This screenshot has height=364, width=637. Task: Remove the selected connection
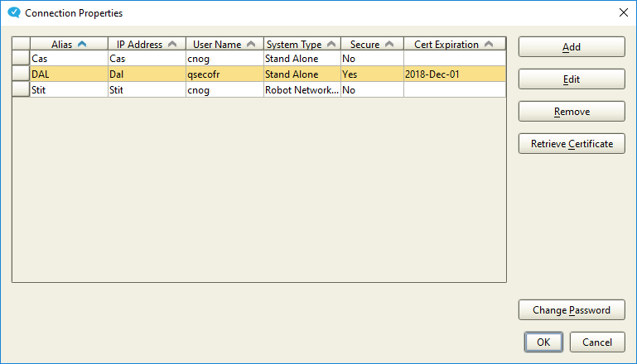click(x=571, y=112)
